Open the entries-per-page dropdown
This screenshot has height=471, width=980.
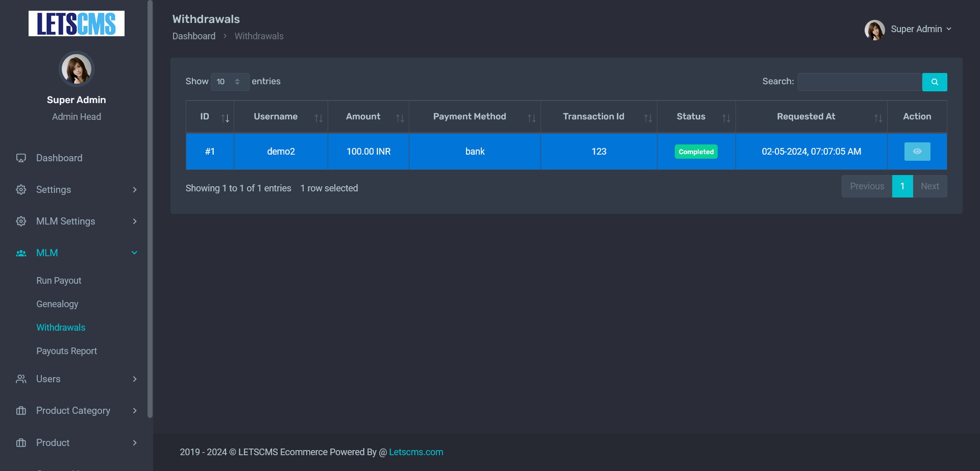click(230, 82)
